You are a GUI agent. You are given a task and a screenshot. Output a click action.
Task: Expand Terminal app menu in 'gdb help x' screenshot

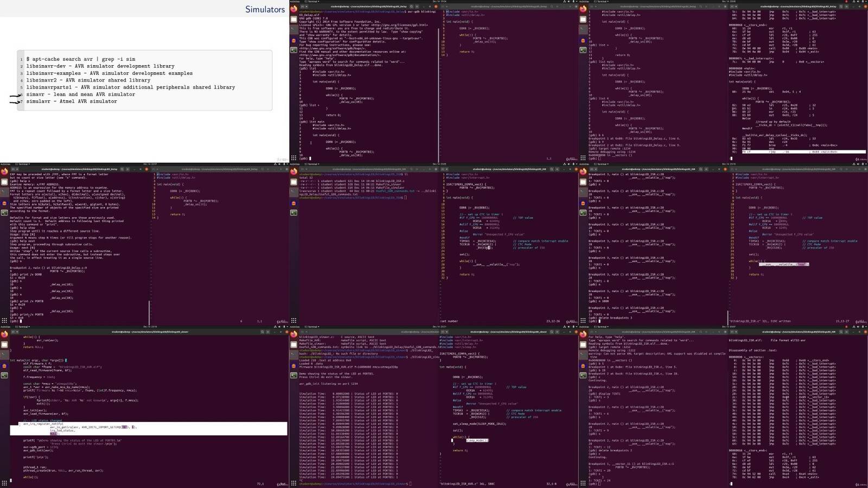point(22,164)
